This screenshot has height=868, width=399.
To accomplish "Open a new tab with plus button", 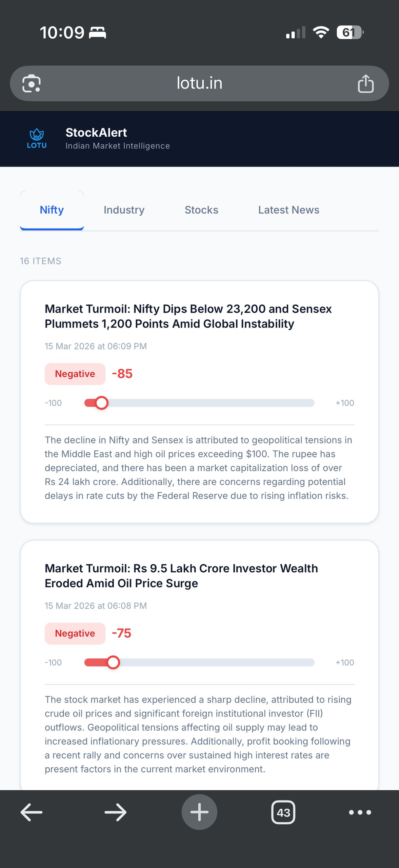I will click(199, 812).
